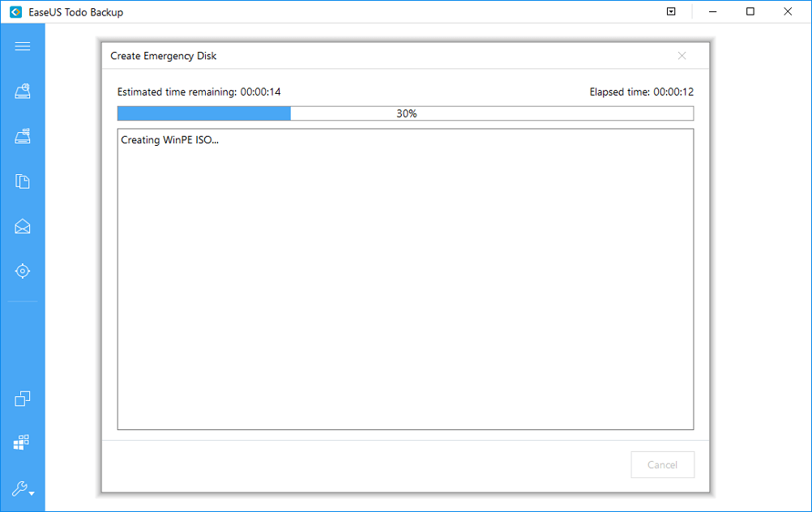Click the Elapsed time label
The image size is (812, 512).
pos(642,92)
